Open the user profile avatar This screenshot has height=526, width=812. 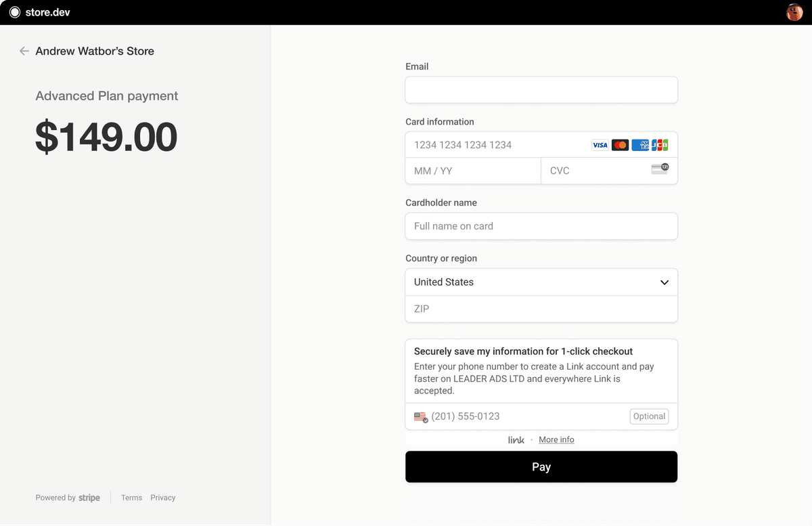(794, 12)
